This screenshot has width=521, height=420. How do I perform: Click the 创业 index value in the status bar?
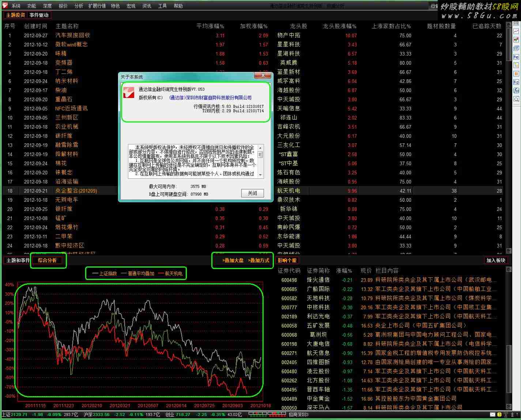coord(183,415)
